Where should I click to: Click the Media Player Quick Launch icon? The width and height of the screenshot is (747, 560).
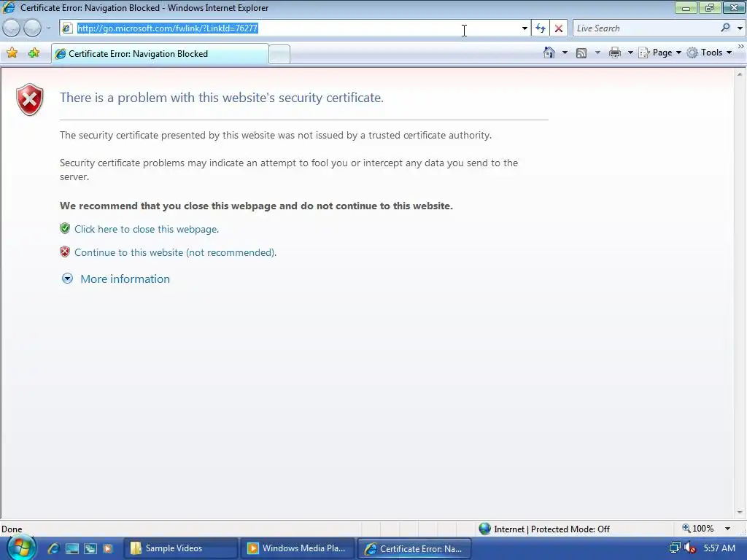[x=108, y=548]
